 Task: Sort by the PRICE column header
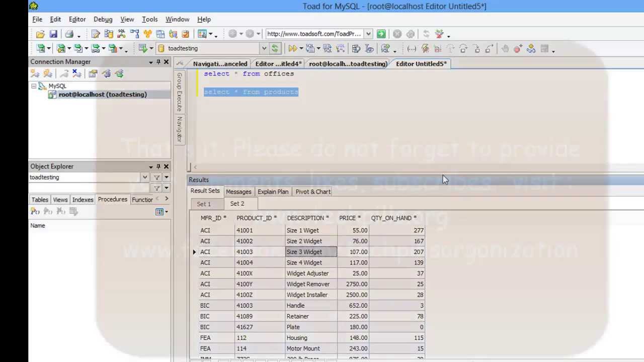[350, 218]
